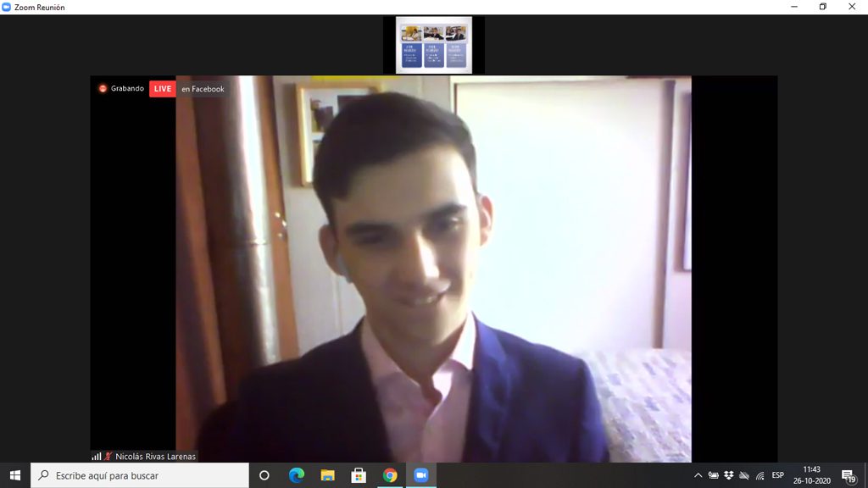The width and height of the screenshot is (868, 488).
Task: Click the connection signal bars icon
Action: click(97, 457)
